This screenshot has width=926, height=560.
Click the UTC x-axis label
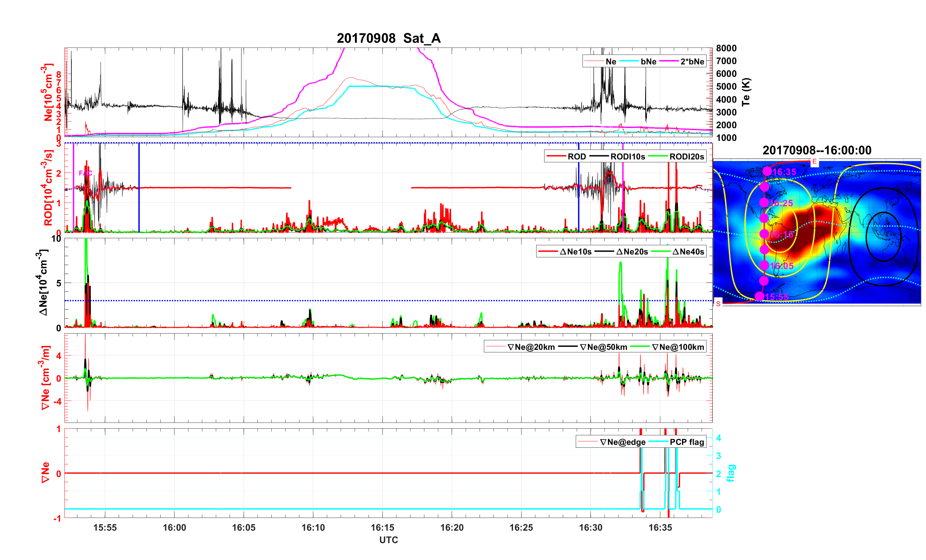click(x=388, y=540)
